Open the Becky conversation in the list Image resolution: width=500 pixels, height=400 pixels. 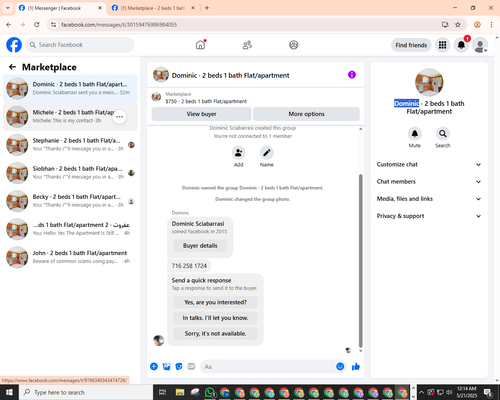coord(70,201)
